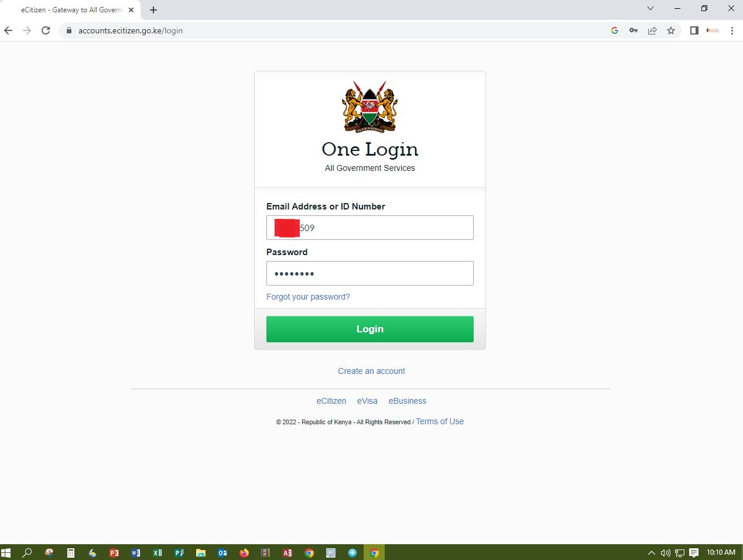
Task: Reload the eCitizen login page
Action: click(46, 30)
